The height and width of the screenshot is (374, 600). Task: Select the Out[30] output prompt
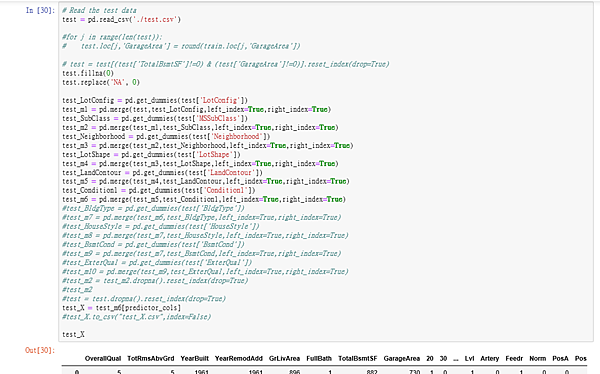pos(40,350)
